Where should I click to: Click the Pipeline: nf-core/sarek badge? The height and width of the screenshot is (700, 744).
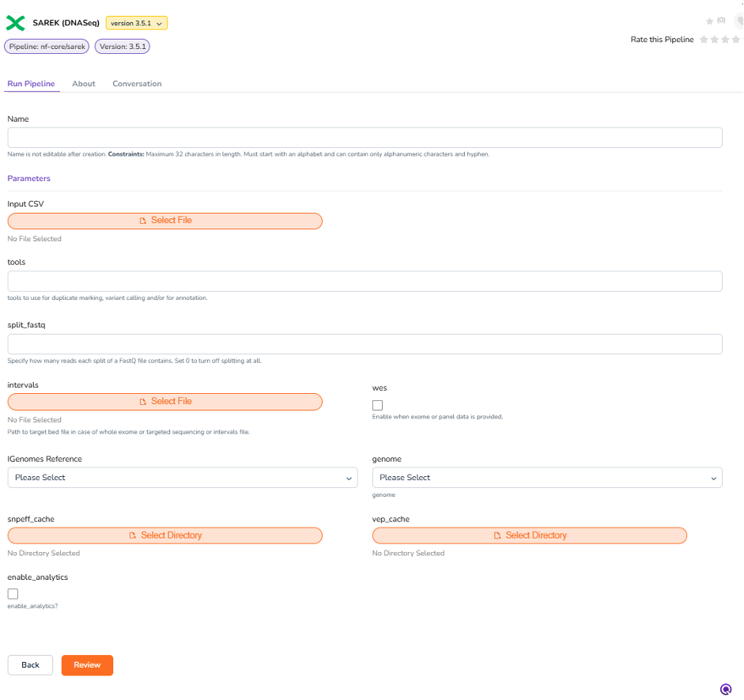tap(47, 47)
